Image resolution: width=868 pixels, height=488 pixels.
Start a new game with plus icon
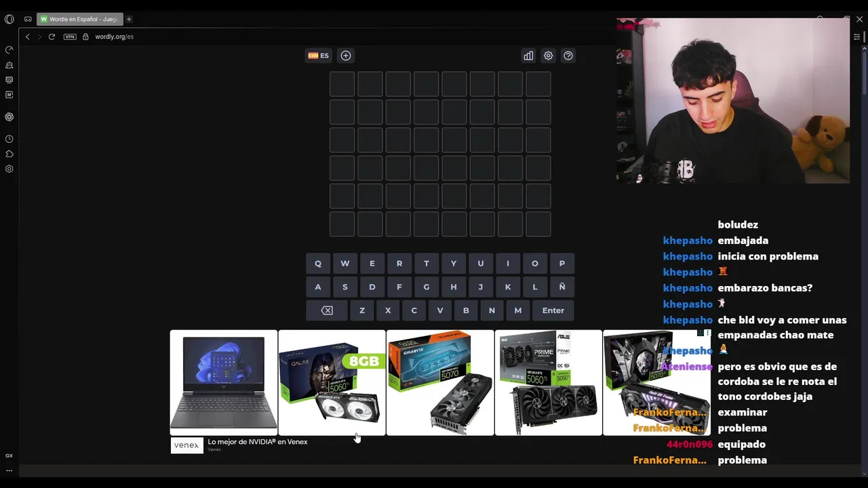[346, 56]
